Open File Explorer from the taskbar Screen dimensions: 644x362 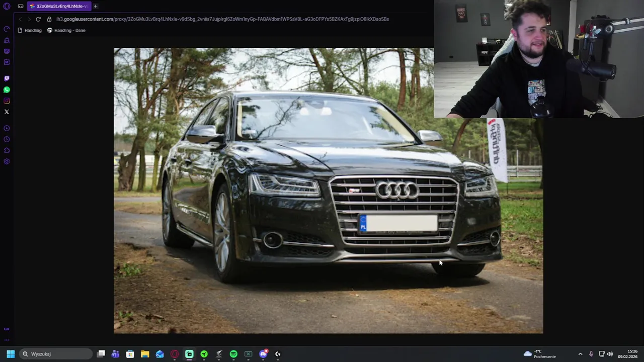pyautogui.click(x=145, y=354)
